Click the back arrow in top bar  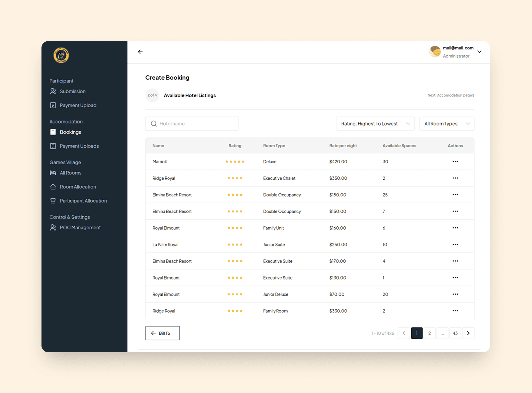pos(140,52)
